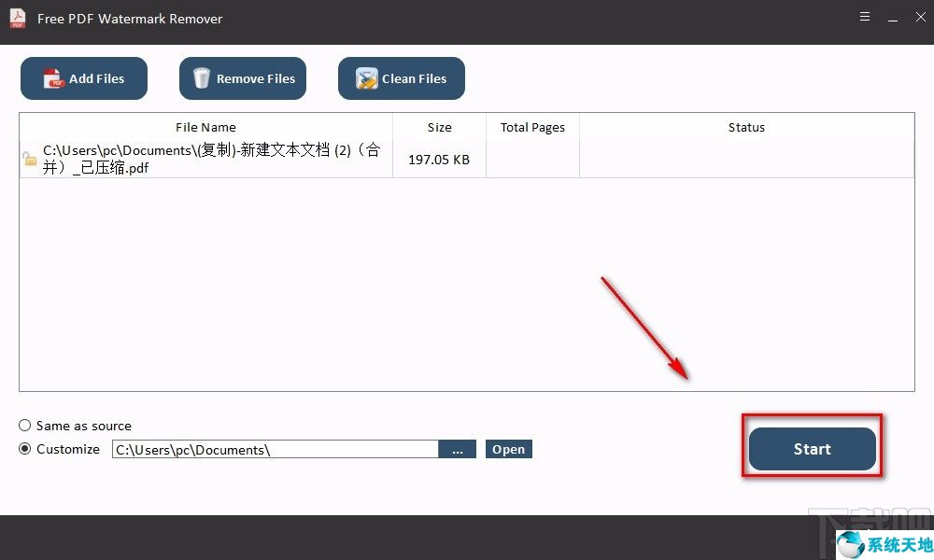Click the output path input field

276,449
